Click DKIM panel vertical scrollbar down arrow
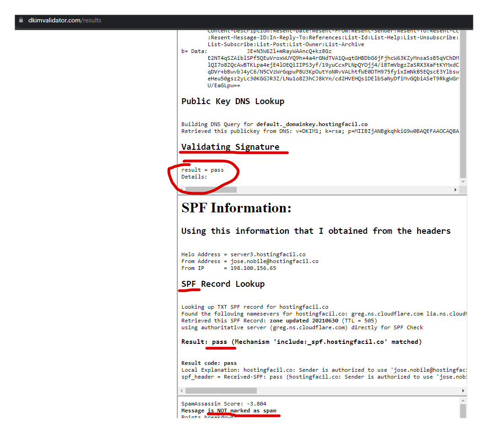 coord(463,182)
